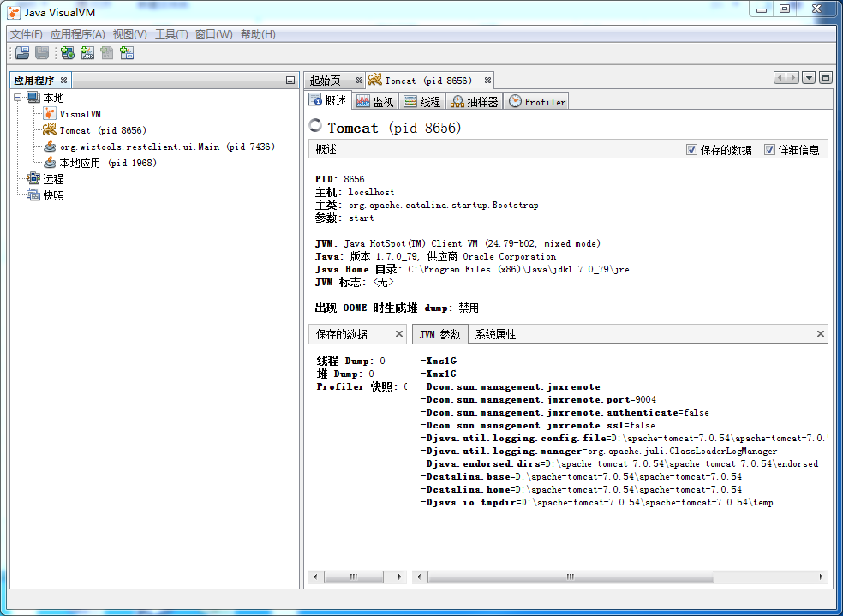Switch to the 抽样器 tab
The image size is (843, 616).
(x=475, y=101)
